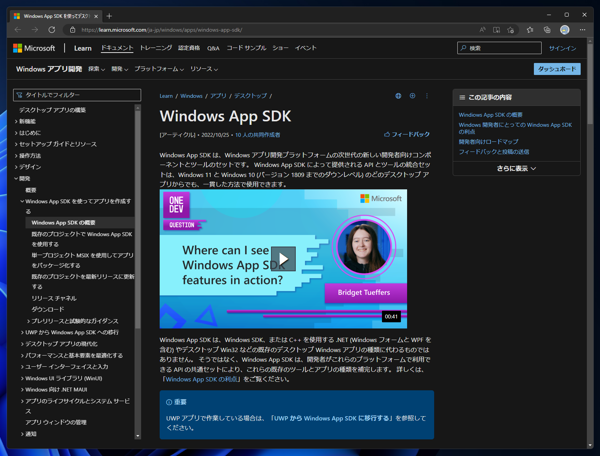Select the ショー nav item
This screenshot has width=600, height=456.
pos(280,48)
